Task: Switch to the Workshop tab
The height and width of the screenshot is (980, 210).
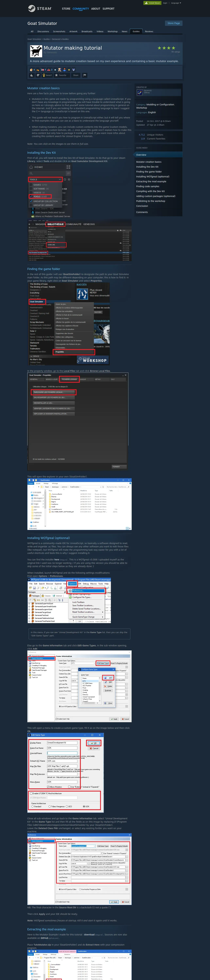Action: (112, 32)
